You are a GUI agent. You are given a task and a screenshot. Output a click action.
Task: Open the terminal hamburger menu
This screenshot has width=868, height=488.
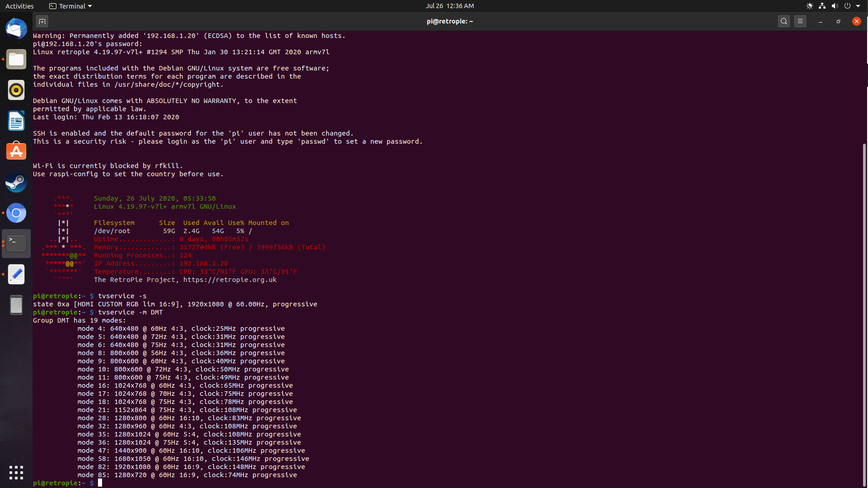(x=800, y=21)
